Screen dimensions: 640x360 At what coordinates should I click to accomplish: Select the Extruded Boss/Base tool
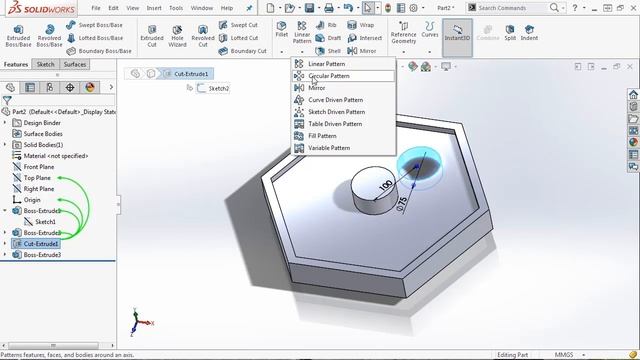pos(18,36)
